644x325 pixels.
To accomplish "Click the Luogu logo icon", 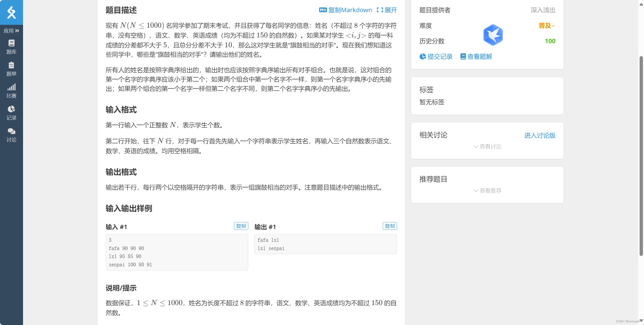I will [11, 12].
